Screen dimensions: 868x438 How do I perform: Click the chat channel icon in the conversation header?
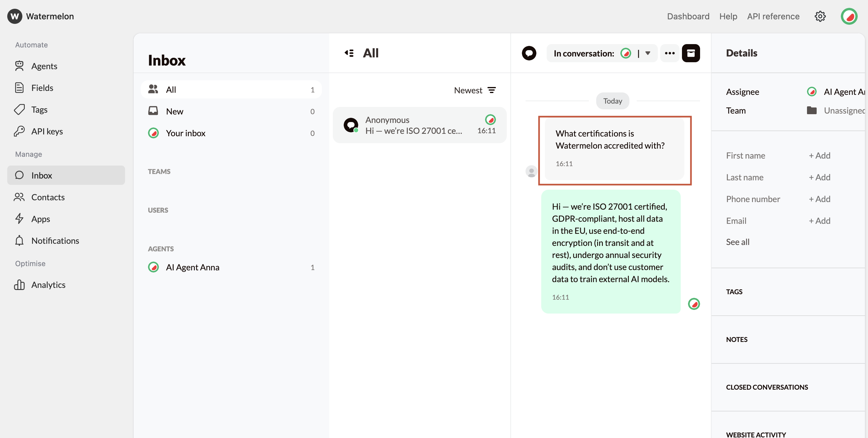(x=529, y=53)
